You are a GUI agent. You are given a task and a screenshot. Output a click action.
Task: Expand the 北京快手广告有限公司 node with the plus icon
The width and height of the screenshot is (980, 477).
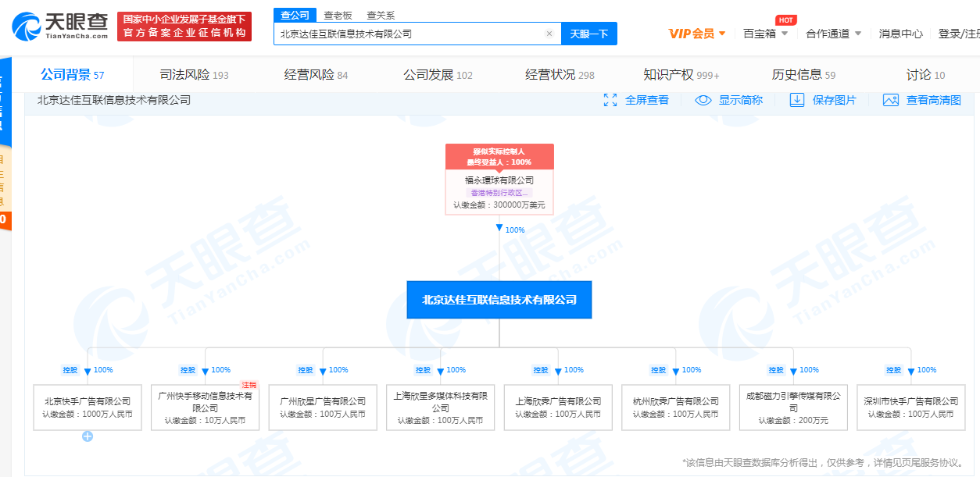(88, 436)
